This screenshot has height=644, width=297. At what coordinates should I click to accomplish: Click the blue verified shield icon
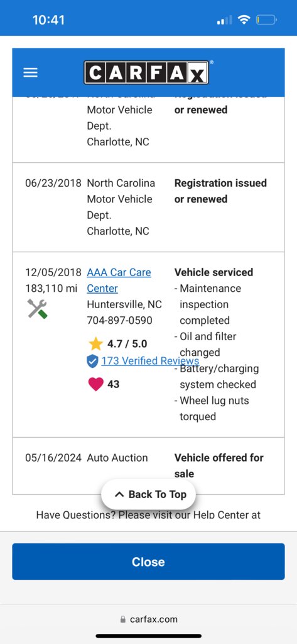(92, 362)
